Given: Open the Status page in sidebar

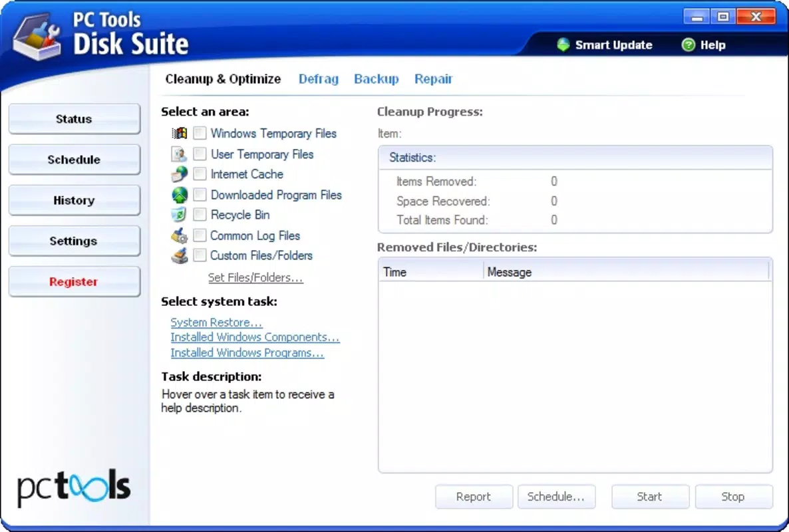Looking at the screenshot, I should [75, 118].
